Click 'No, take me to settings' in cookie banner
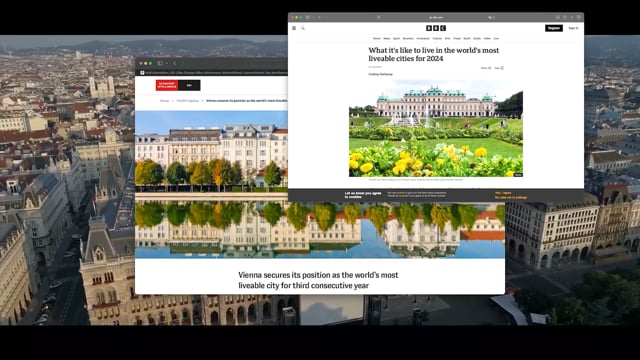The width and height of the screenshot is (640, 360). point(511,198)
